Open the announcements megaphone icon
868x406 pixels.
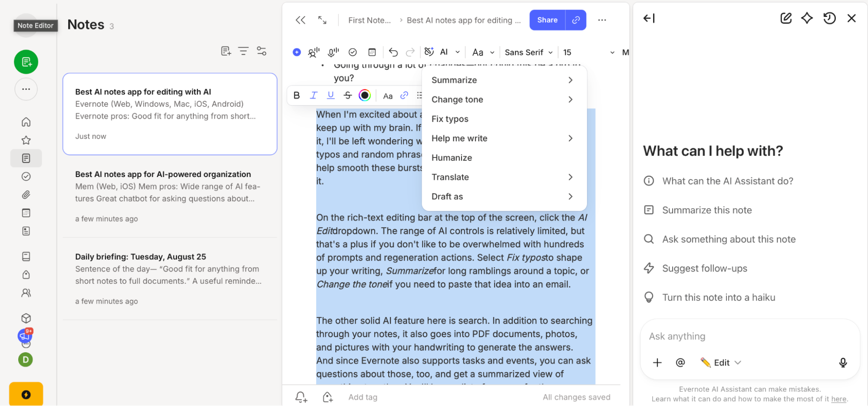[25, 335]
